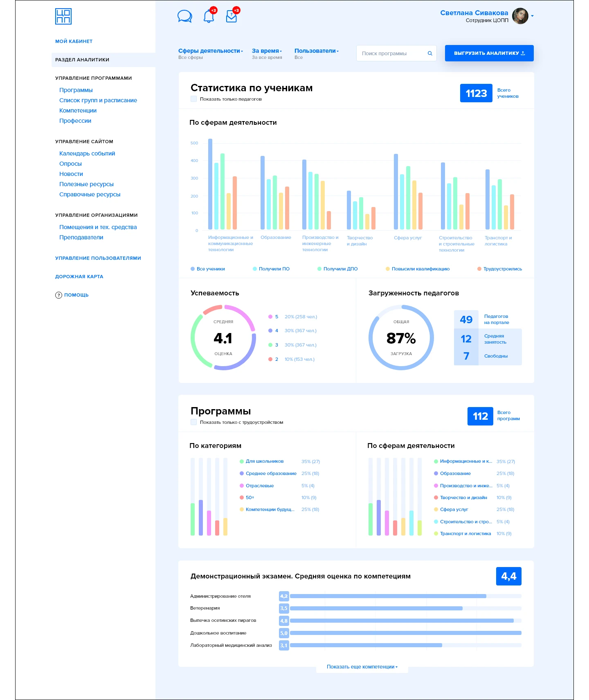Open 'Дорожная карта' menu item

tap(79, 277)
